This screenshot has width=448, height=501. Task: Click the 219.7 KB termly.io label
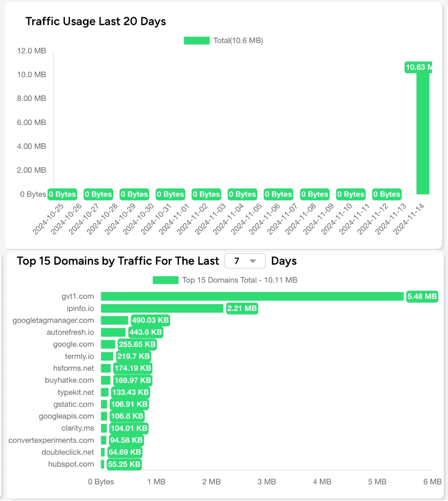click(x=133, y=356)
